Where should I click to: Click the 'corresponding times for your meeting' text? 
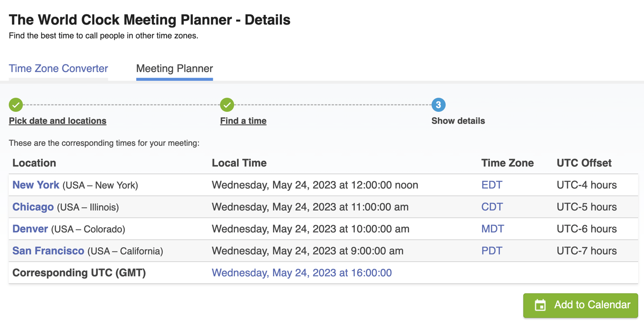pos(104,143)
